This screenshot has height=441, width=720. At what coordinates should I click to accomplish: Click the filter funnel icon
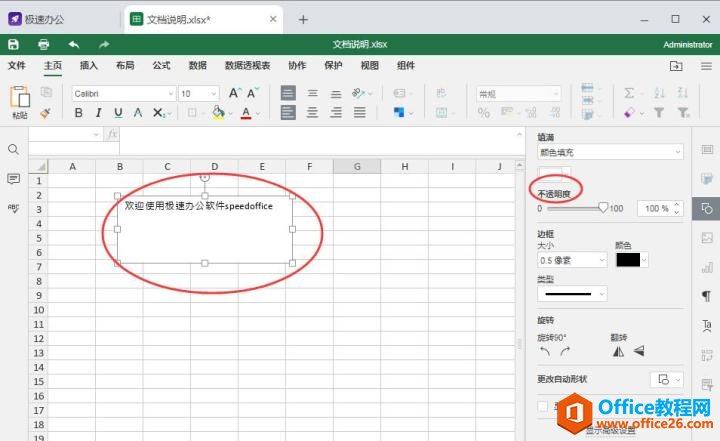pos(659,113)
